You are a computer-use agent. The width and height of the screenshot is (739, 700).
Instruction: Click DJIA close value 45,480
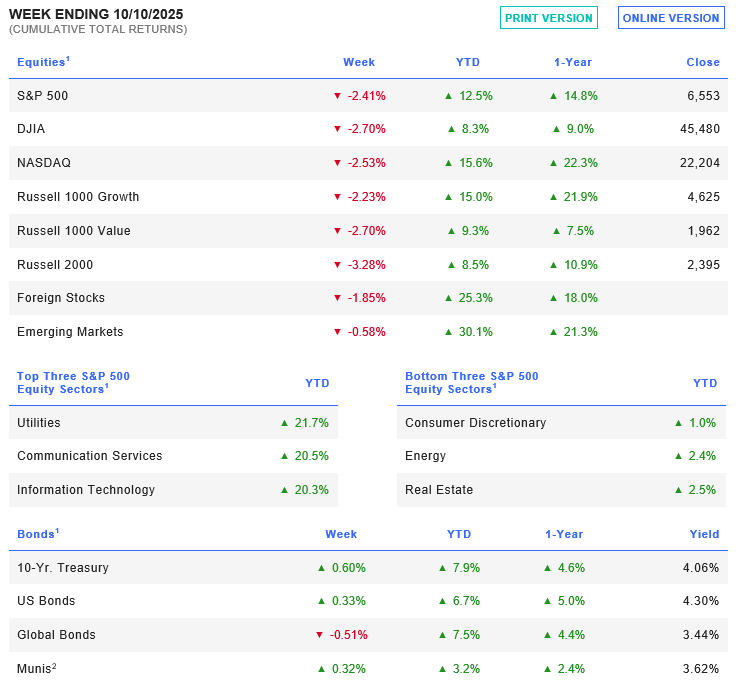700,129
